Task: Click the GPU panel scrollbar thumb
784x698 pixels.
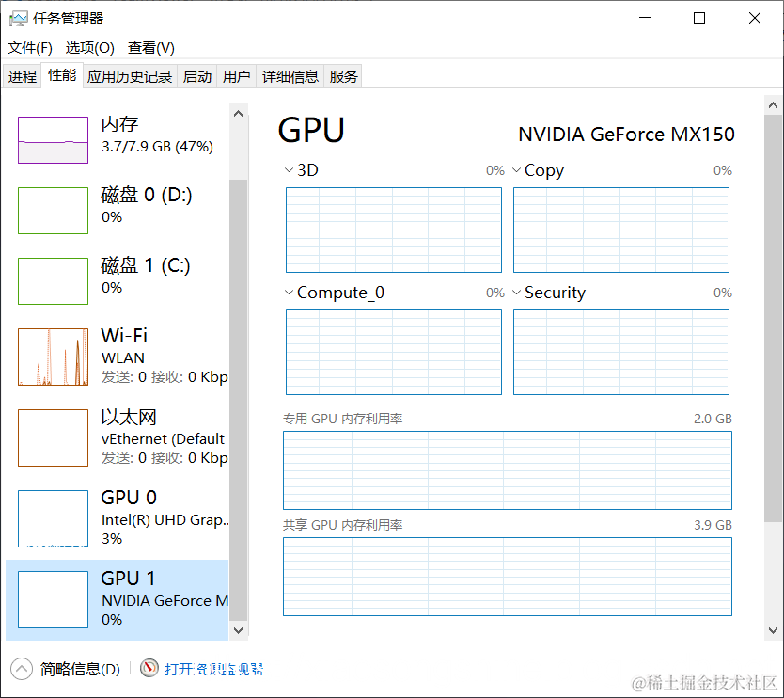Action: pos(773,318)
